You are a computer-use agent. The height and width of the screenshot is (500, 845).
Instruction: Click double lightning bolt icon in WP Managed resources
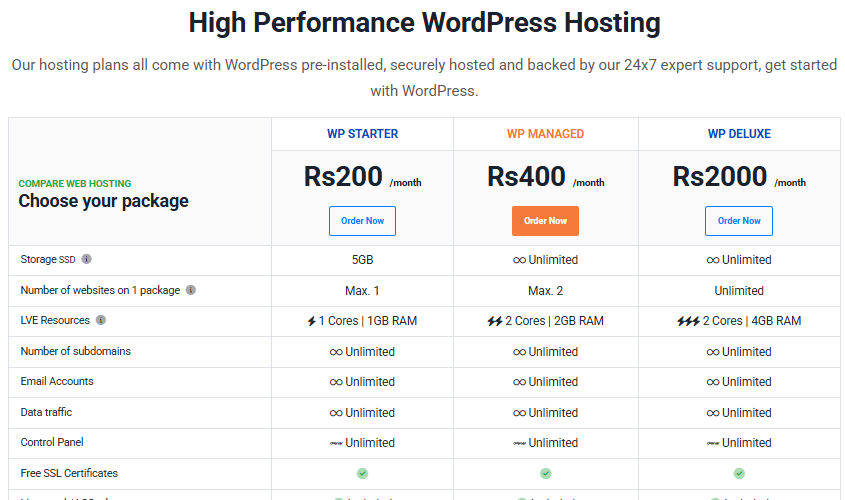[x=495, y=321]
